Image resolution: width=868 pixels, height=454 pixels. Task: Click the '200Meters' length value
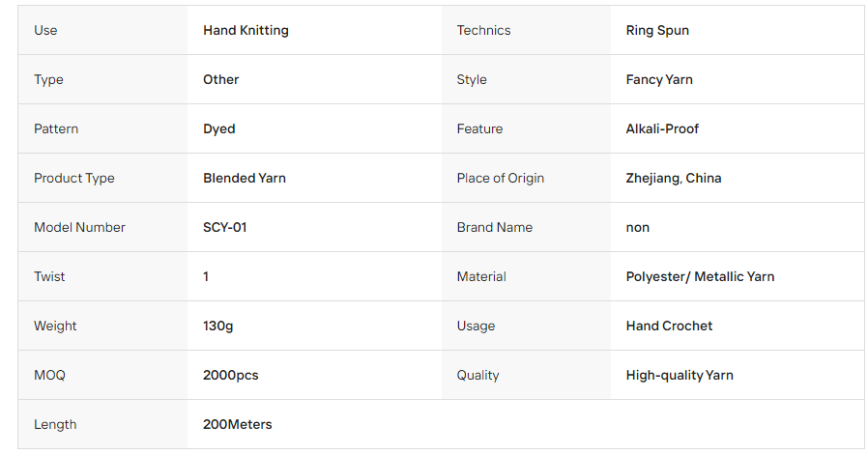pyautogui.click(x=238, y=424)
